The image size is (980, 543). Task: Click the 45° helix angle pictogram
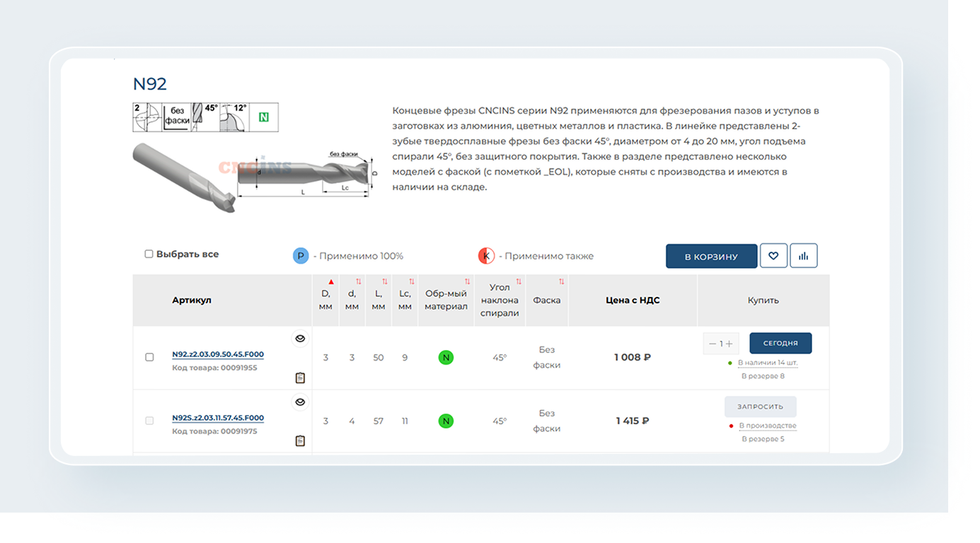206,117
